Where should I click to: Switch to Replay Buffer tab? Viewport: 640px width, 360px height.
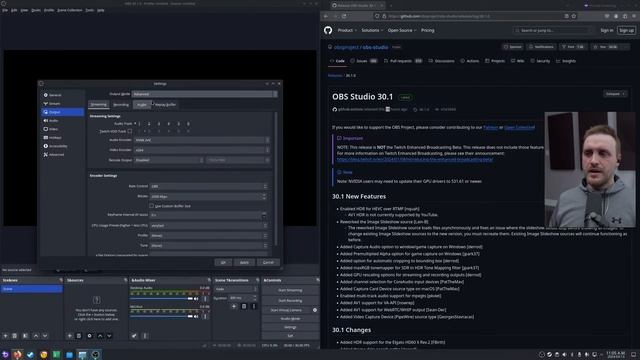165,104
